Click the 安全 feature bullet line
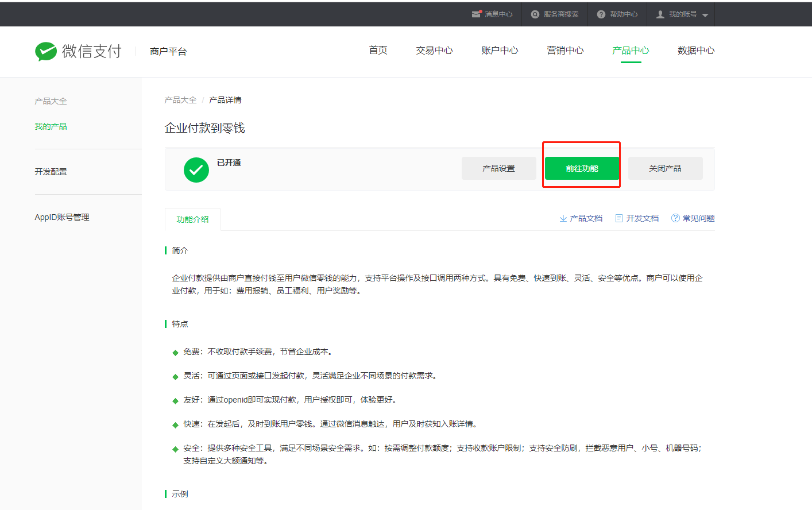The height and width of the screenshot is (510, 812). coord(443,454)
